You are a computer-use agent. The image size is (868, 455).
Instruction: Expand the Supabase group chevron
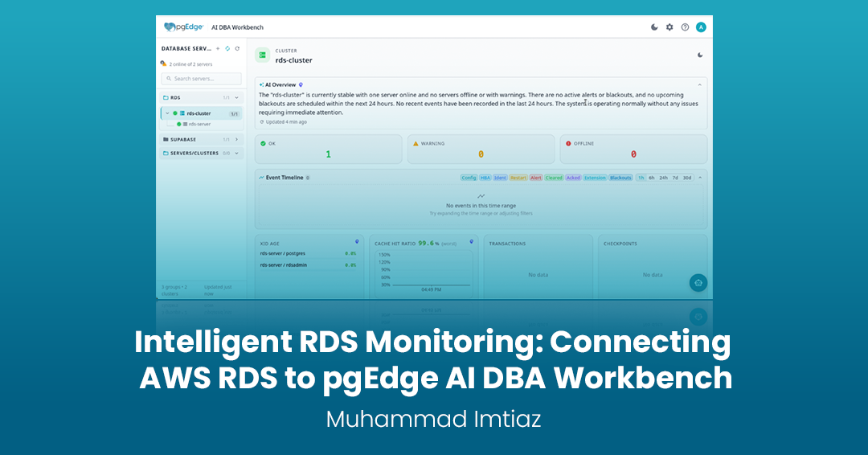[x=237, y=140]
